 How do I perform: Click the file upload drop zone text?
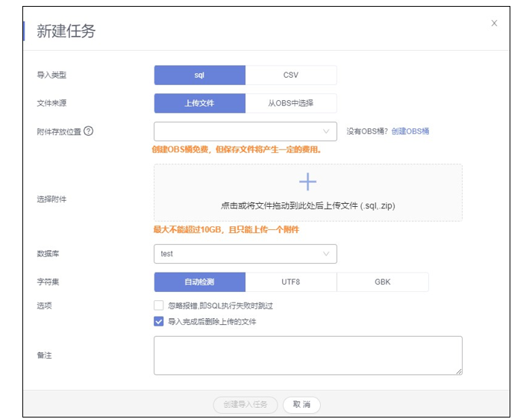point(307,205)
